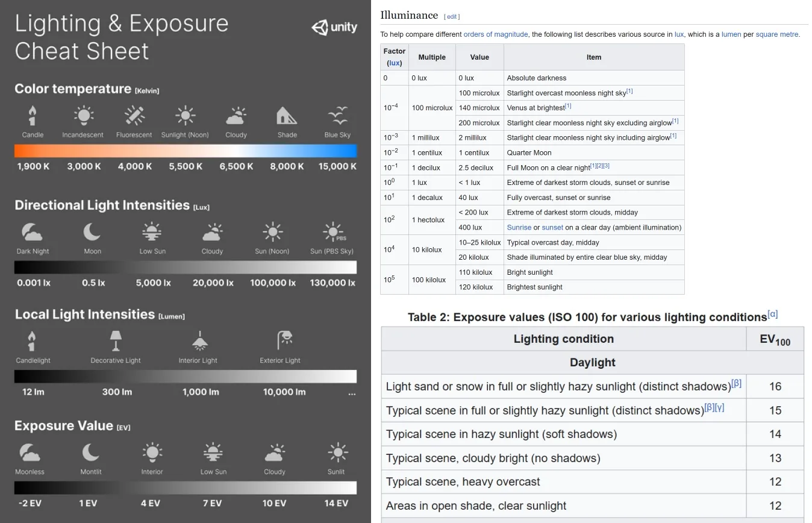Click the Sun (PBS Sky) icon
This screenshot has height=523, width=812.
pos(333,232)
